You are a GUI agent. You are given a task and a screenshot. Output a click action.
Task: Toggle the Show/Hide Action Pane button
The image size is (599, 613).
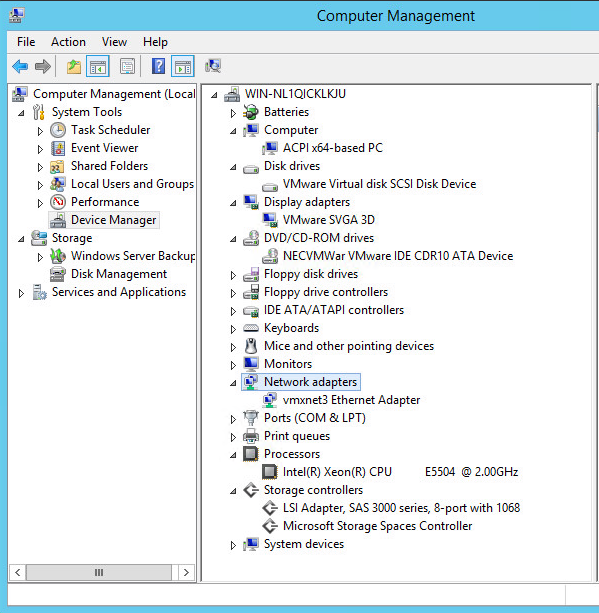[x=183, y=66]
